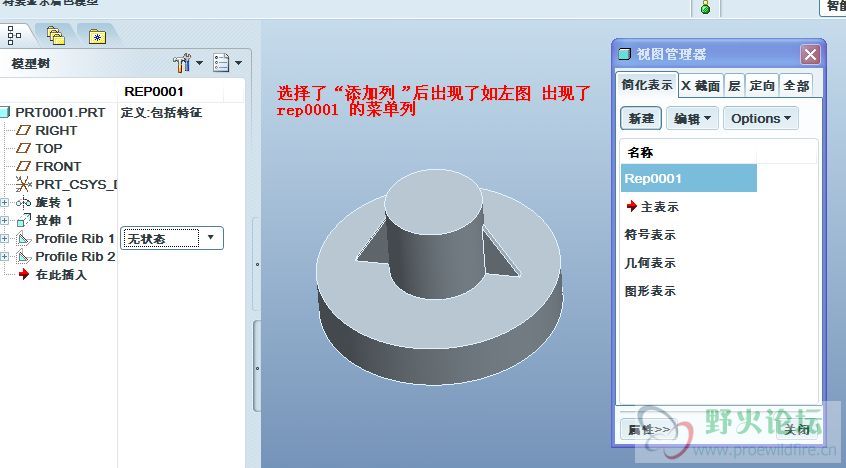Expand the 拉伸 1 feature node
This screenshot has height=468, width=846.
[4, 220]
